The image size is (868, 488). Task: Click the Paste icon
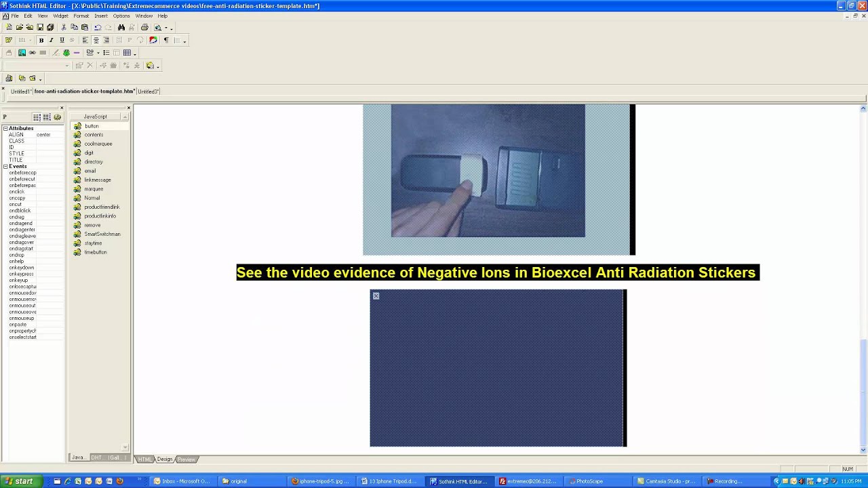85,28
